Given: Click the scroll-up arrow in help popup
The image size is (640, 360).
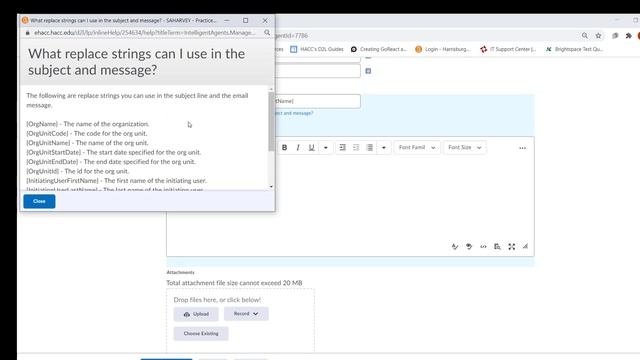Looking at the screenshot, I should click(271, 89).
